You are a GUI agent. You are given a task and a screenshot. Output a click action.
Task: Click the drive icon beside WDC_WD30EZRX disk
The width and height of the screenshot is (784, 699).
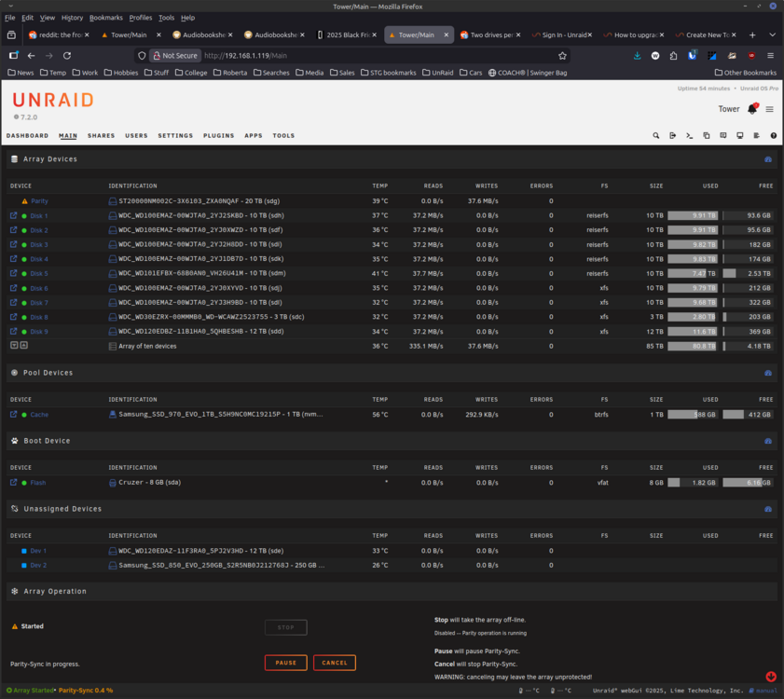click(x=113, y=317)
